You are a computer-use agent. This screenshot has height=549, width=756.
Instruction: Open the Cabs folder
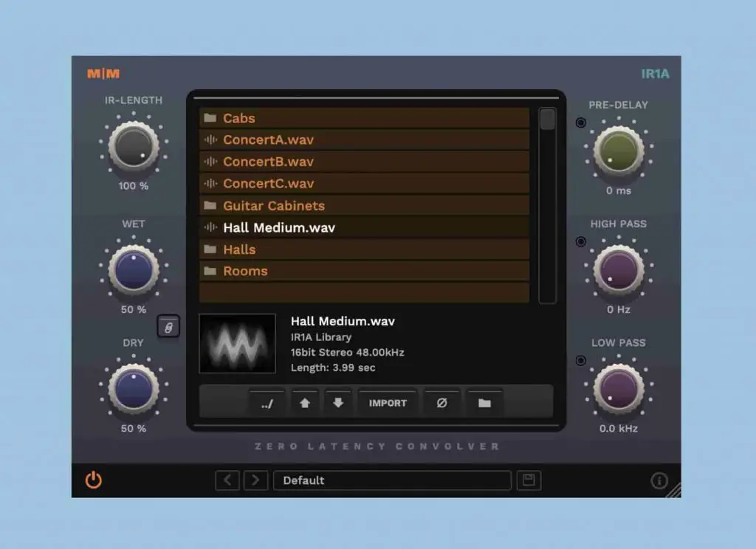[x=364, y=118]
